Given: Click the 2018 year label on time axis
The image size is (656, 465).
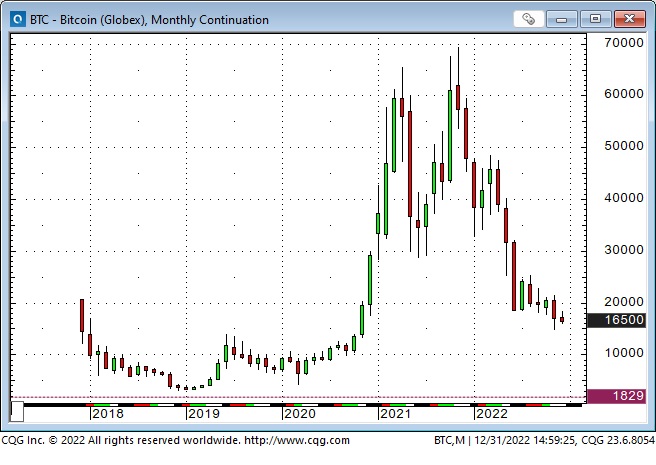Looking at the screenshot, I should pos(108,414).
